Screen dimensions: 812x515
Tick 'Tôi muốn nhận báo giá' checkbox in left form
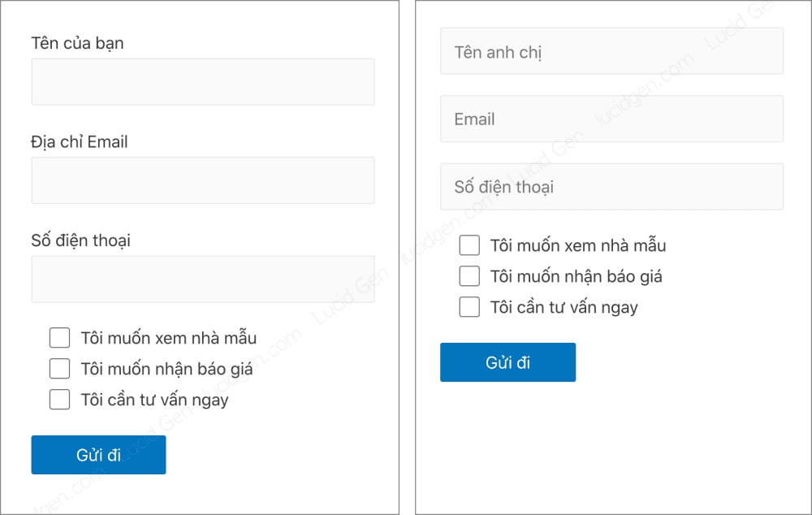(x=60, y=369)
